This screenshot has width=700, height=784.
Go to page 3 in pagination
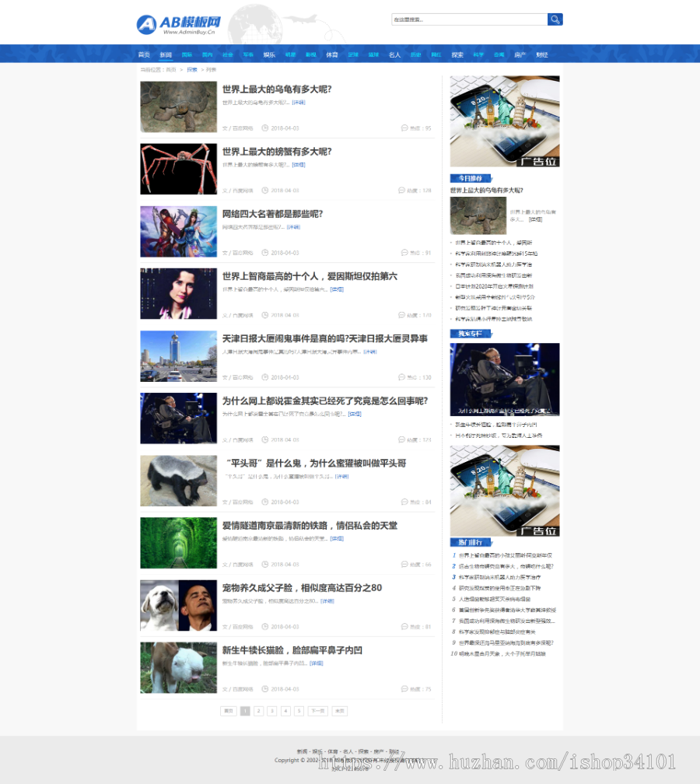click(x=272, y=711)
